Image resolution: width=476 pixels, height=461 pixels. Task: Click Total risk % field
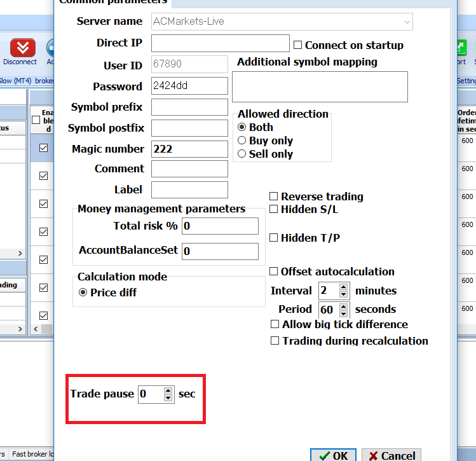220,226
